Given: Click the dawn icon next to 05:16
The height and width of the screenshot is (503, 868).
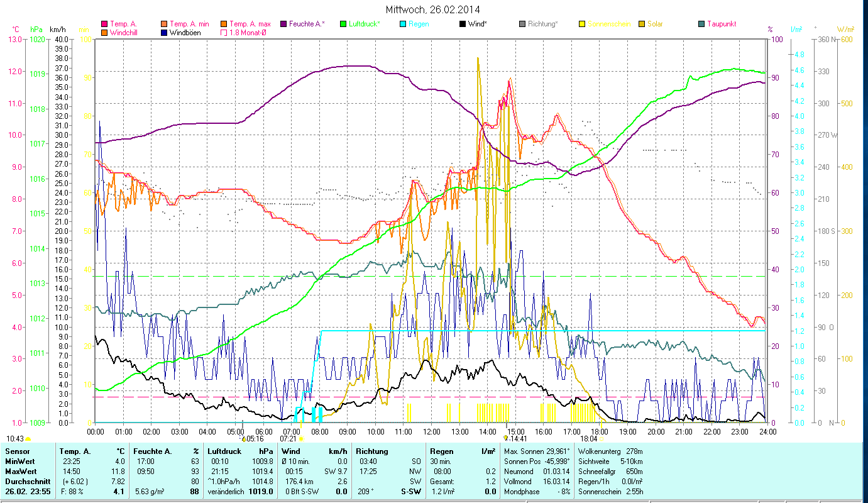Looking at the screenshot, I should point(244,438).
